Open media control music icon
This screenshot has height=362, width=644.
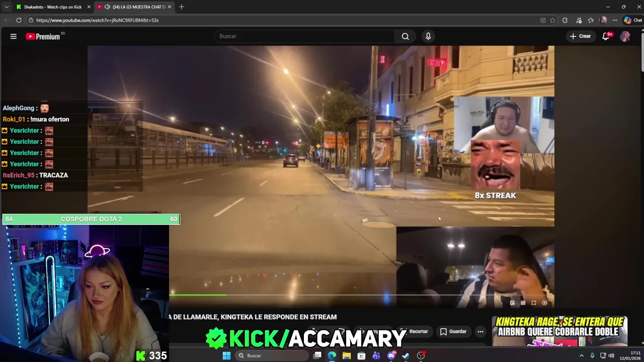pos(579,20)
